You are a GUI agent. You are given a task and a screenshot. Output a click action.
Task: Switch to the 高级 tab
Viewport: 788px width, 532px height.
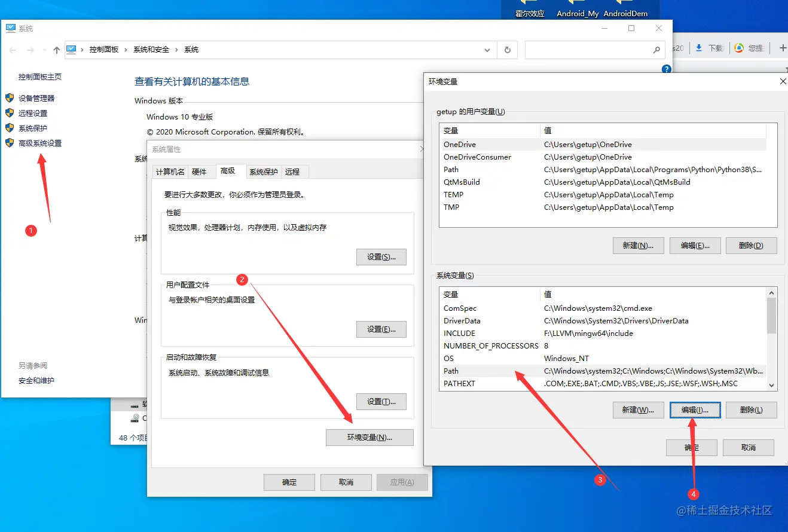(230, 171)
